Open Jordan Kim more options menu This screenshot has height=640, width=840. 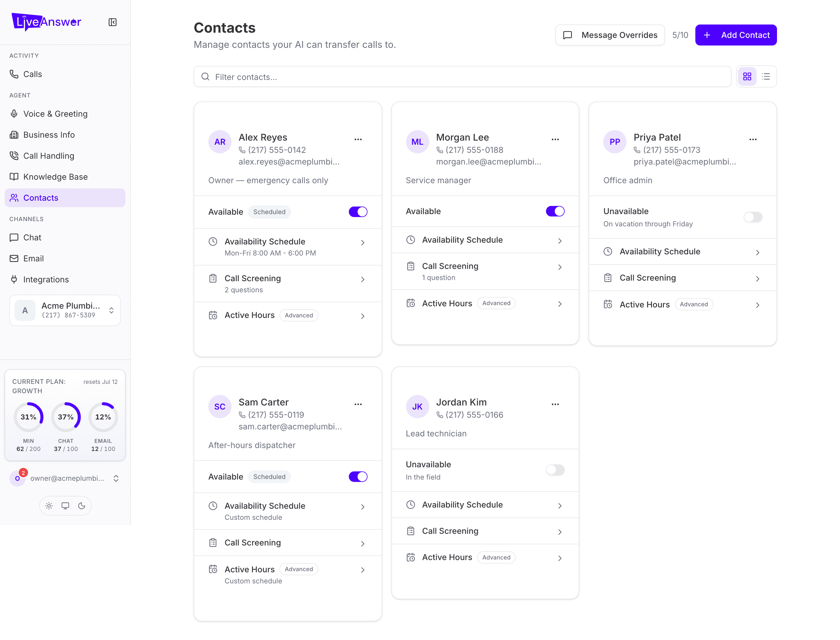tap(555, 404)
